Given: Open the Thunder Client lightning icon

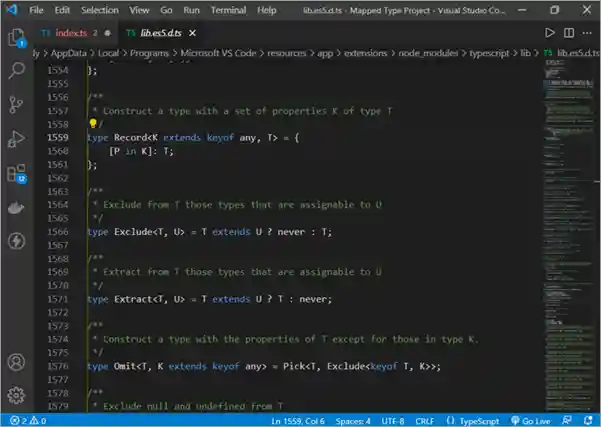Looking at the screenshot, I should (x=16, y=241).
